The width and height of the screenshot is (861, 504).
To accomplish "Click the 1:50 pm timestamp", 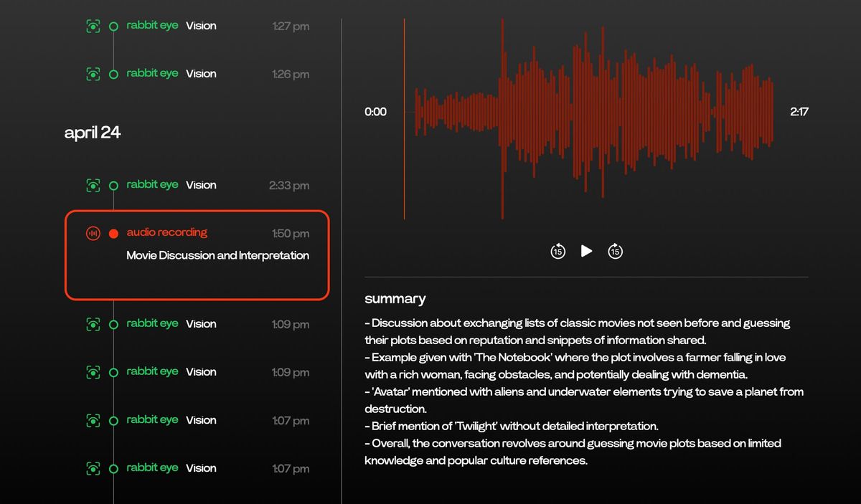I will 291,233.
